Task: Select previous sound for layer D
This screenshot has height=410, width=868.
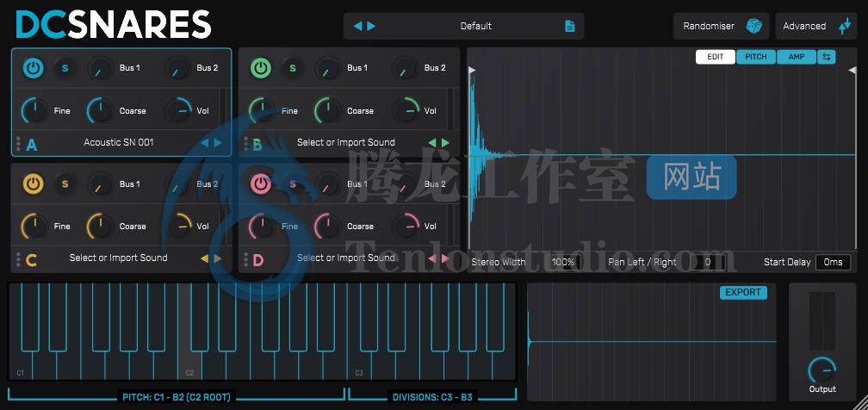Action: [x=432, y=258]
